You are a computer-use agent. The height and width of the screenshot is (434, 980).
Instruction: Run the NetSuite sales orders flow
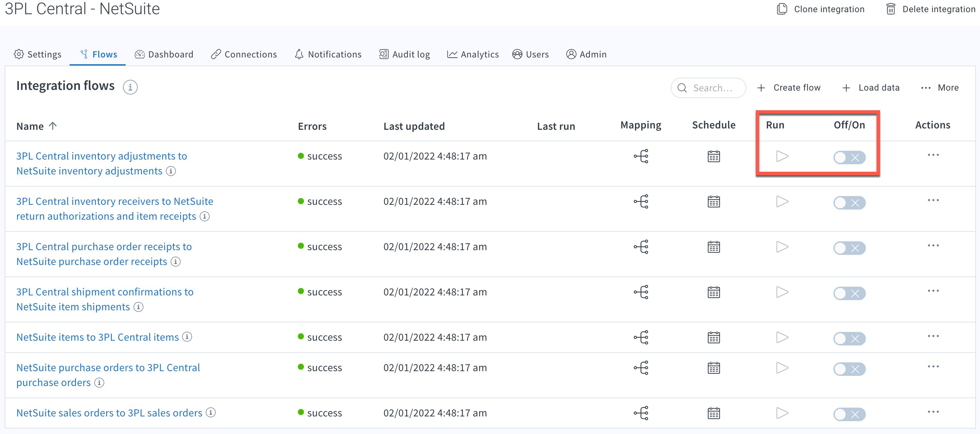point(782,413)
